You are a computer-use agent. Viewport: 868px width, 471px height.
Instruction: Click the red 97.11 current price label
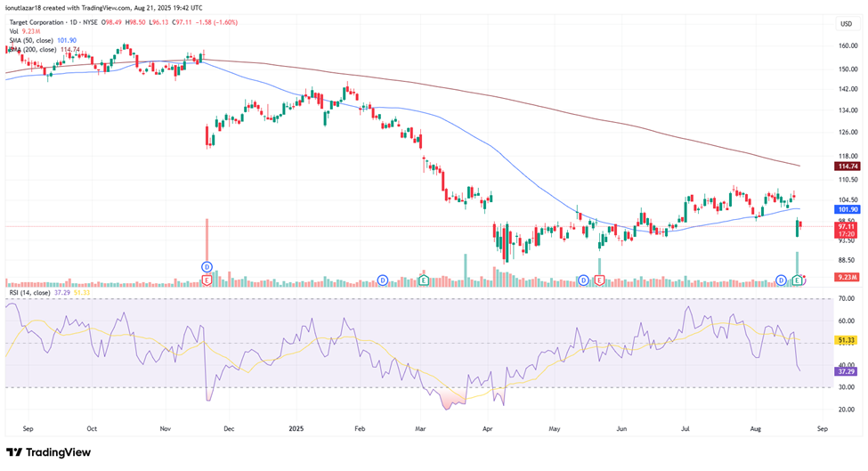click(x=845, y=227)
